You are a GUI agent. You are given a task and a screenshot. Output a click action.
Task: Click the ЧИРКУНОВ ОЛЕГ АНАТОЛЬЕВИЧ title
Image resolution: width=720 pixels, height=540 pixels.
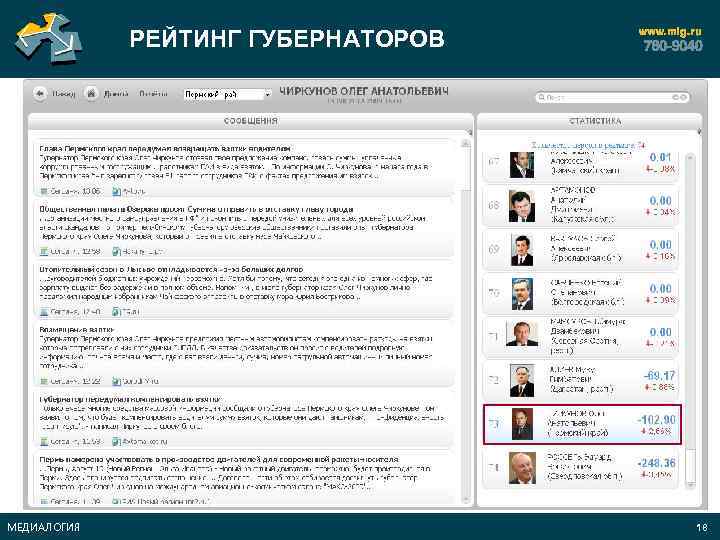point(364,91)
